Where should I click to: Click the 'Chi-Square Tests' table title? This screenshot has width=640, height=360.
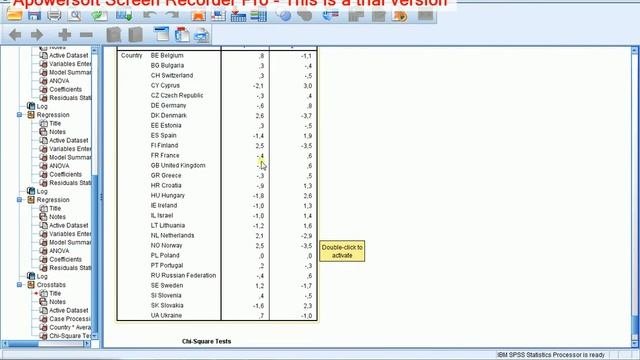tap(207, 341)
